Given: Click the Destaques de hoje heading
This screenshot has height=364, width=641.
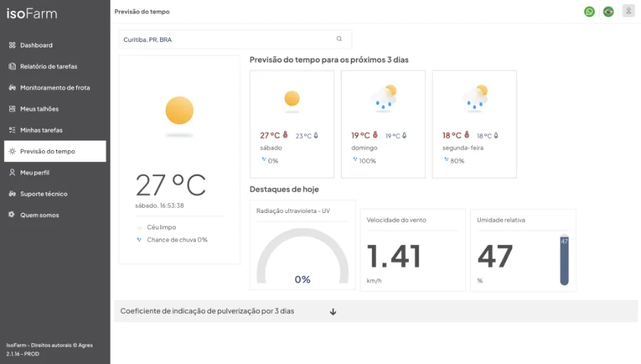Looking at the screenshot, I should click(284, 189).
